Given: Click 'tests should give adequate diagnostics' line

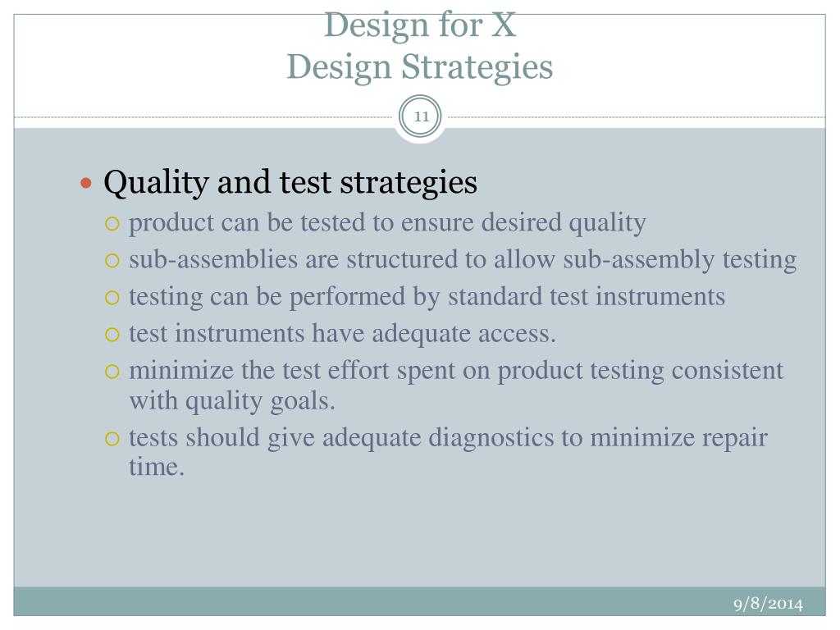Looking at the screenshot, I should click(x=448, y=438).
